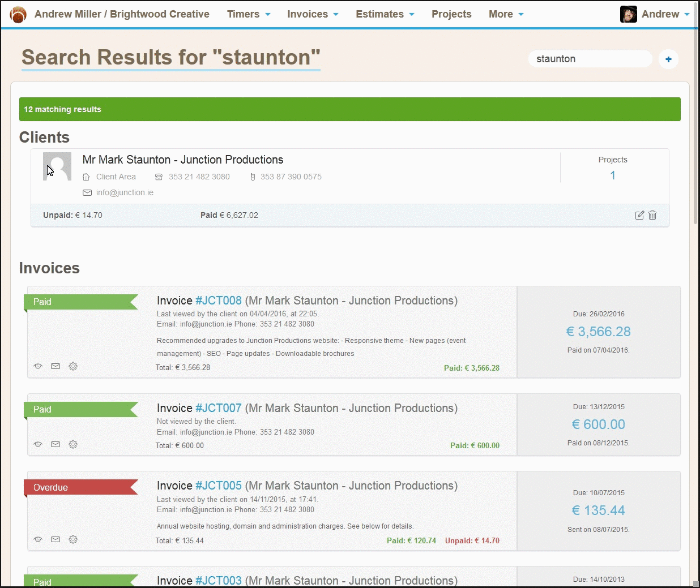Viewport: 700px width, 588px height.
Task: Click the Clients section heading
Action: click(44, 138)
